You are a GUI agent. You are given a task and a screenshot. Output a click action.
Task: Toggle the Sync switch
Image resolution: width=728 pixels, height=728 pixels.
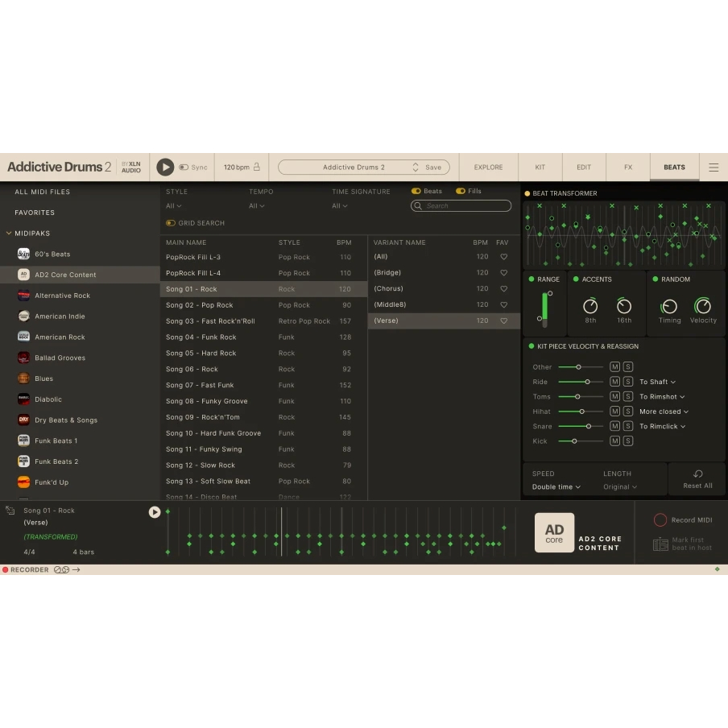(184, 168)
